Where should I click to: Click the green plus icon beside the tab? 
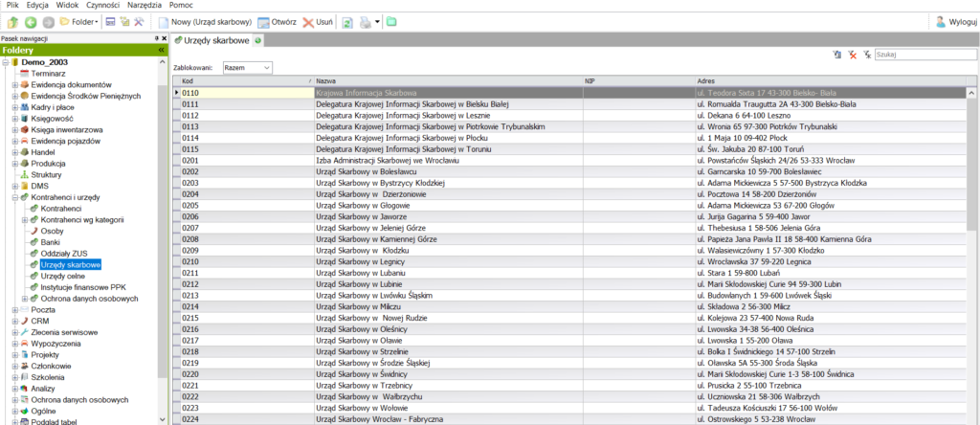click(257, 40)
